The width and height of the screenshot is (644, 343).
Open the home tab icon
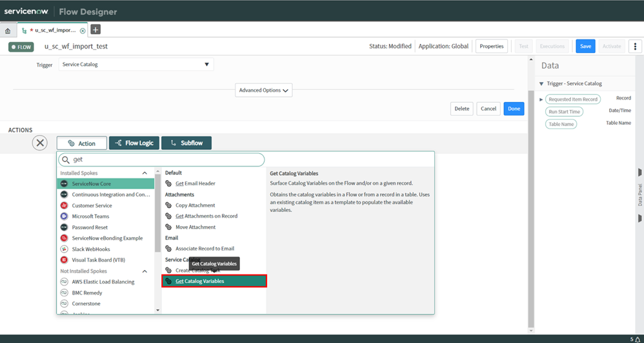8,31
